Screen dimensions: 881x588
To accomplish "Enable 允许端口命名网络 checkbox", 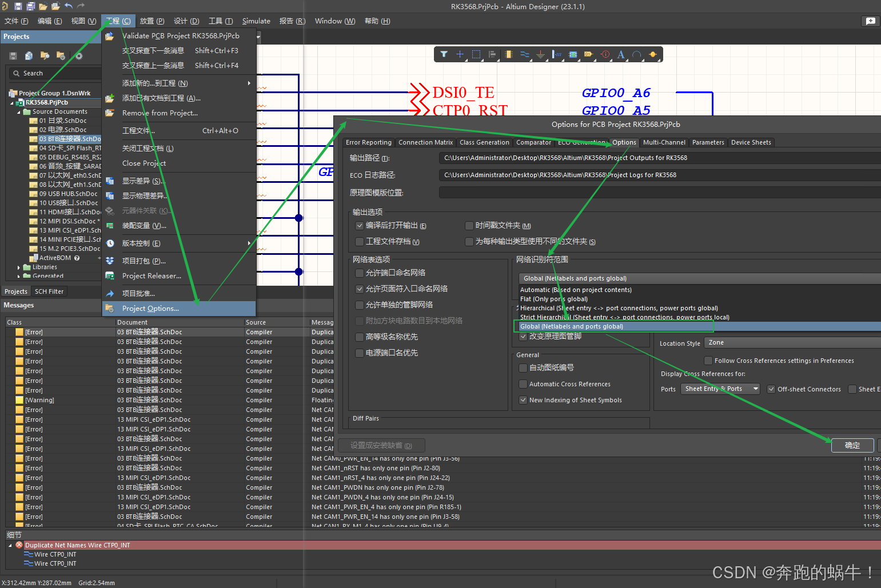I will pyautogui.click(x=360, y=273).
